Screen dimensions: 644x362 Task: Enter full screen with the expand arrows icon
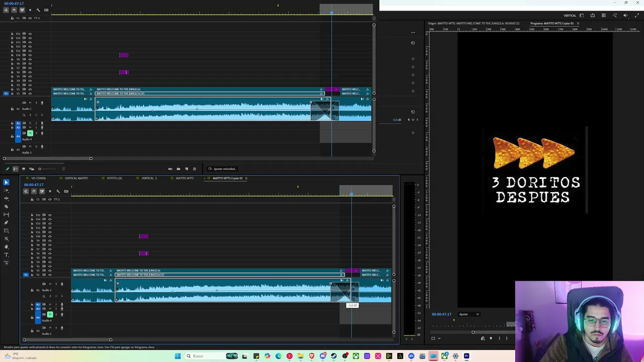coord(636,16)
